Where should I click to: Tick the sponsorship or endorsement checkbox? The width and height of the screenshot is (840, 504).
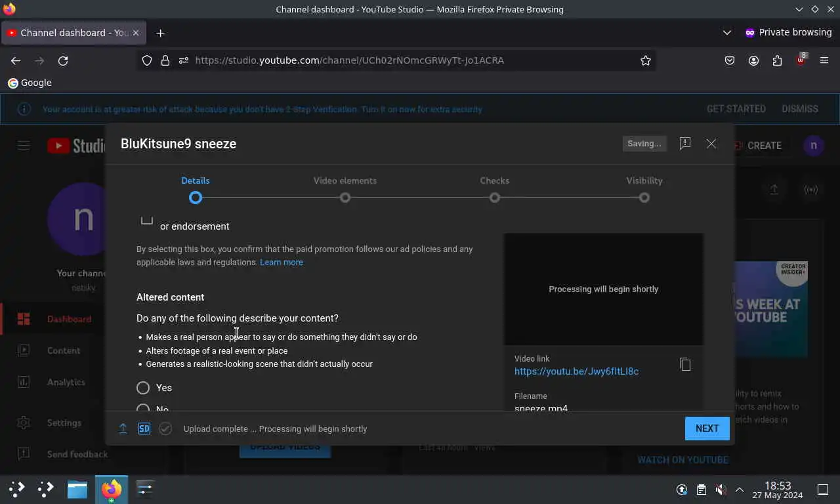[x=147, y=220]
